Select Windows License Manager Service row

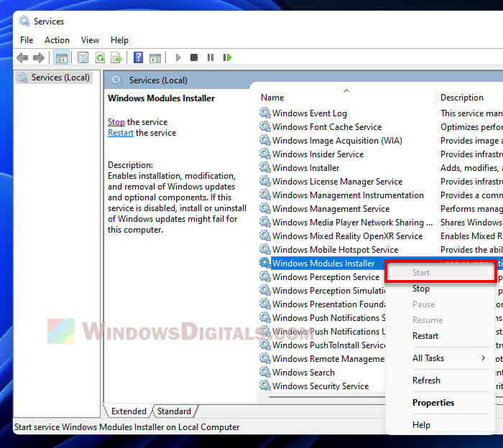click(380, 181)
